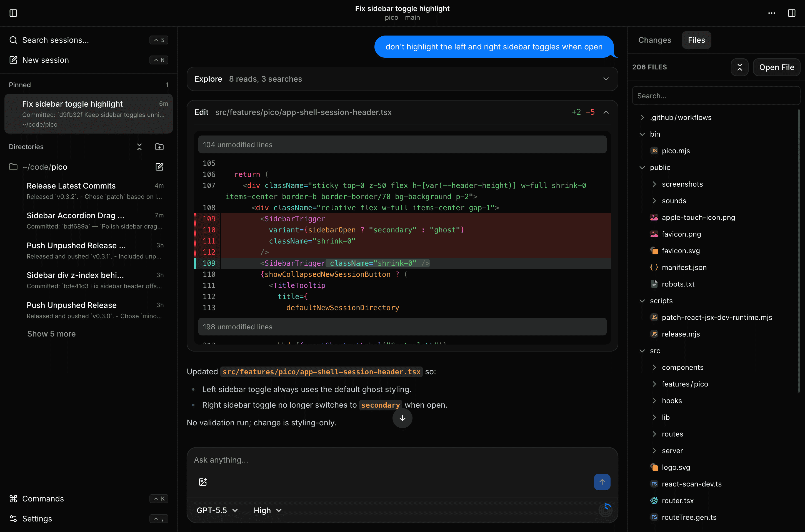Screen dimensions: 805x532
Task: Collapse all folders in Files panel
Action: (739, 67)
